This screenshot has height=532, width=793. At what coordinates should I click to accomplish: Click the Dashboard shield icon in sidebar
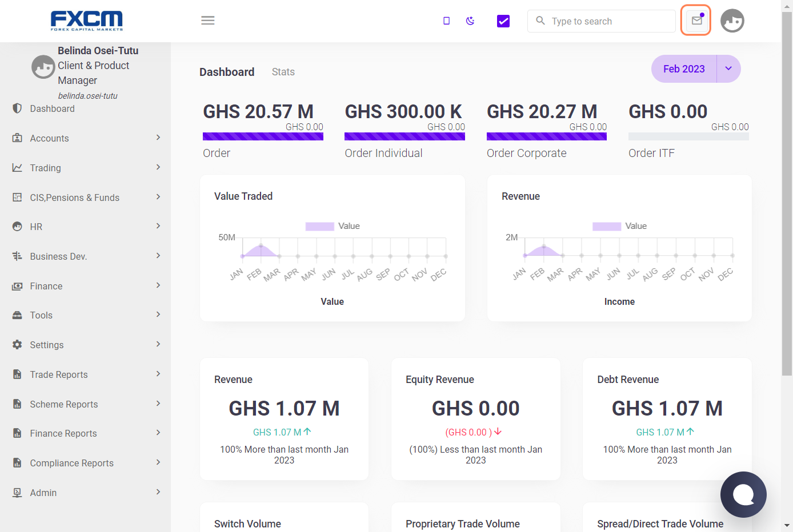(17, 108)
